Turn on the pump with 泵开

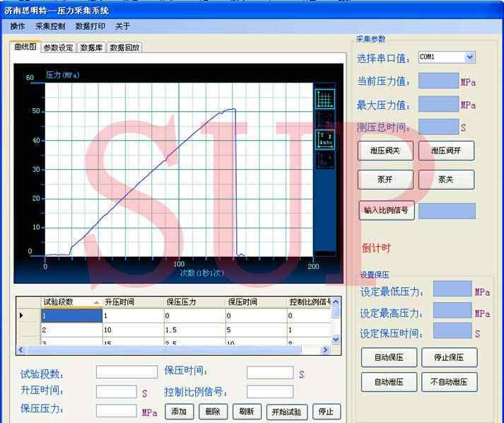coord(385,180)
